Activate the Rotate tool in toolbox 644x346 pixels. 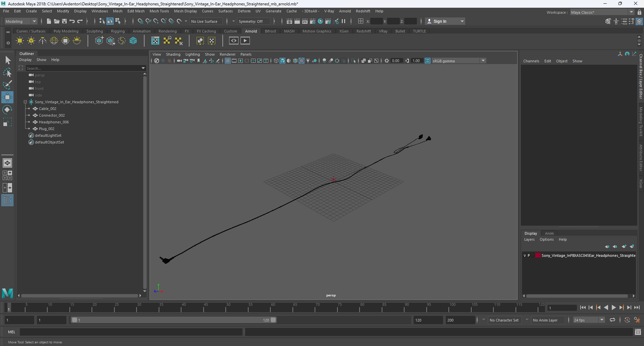7,110
